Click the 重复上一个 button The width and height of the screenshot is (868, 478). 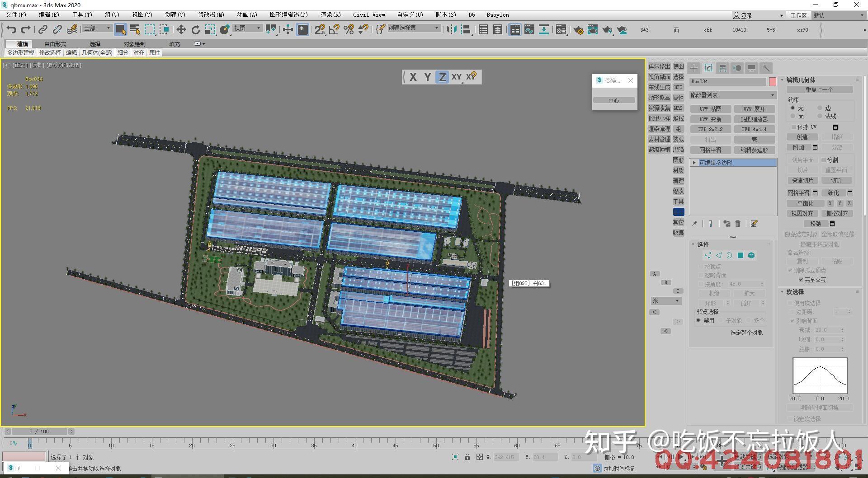coord(819,89)
